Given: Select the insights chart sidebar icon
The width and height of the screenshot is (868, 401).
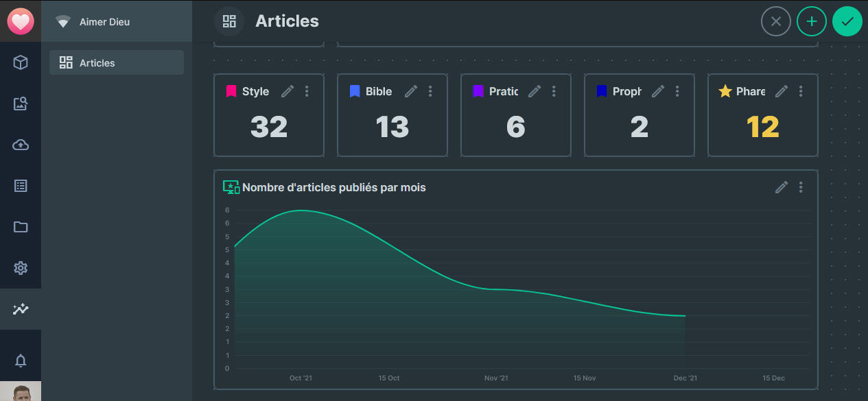Looking at the screenshot, I should click(x=21, y=309).
